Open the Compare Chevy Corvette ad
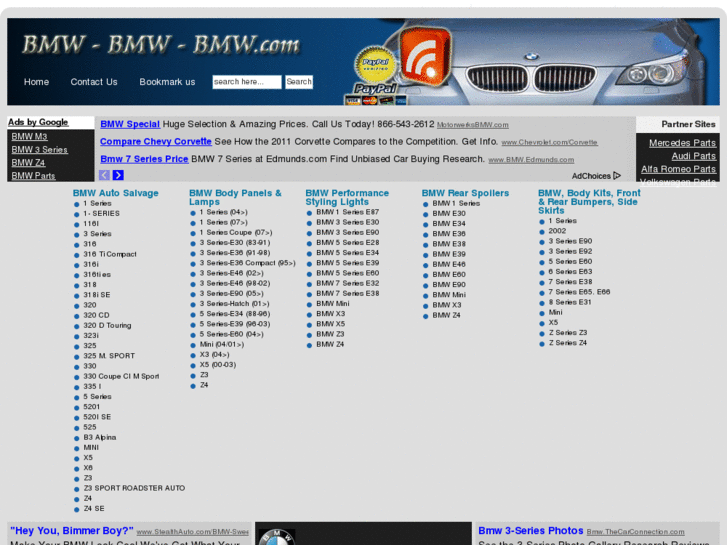727x545 pixels. tap(156, 141)
